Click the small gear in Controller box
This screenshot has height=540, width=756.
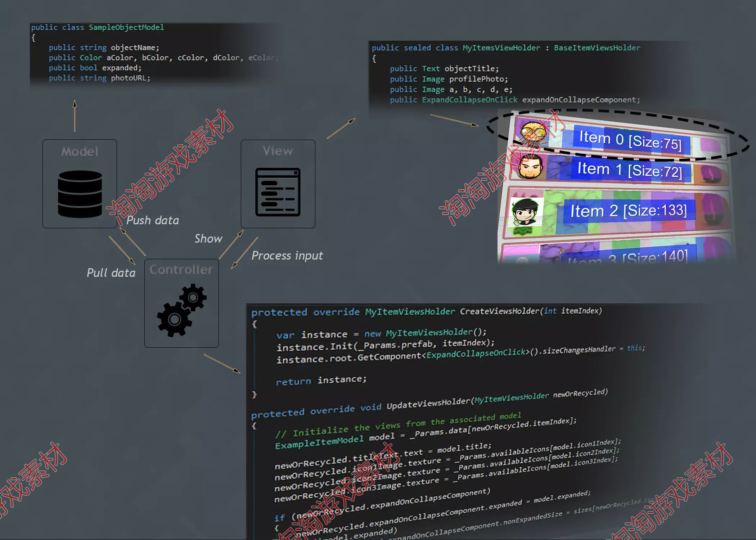tap(193, 297)
